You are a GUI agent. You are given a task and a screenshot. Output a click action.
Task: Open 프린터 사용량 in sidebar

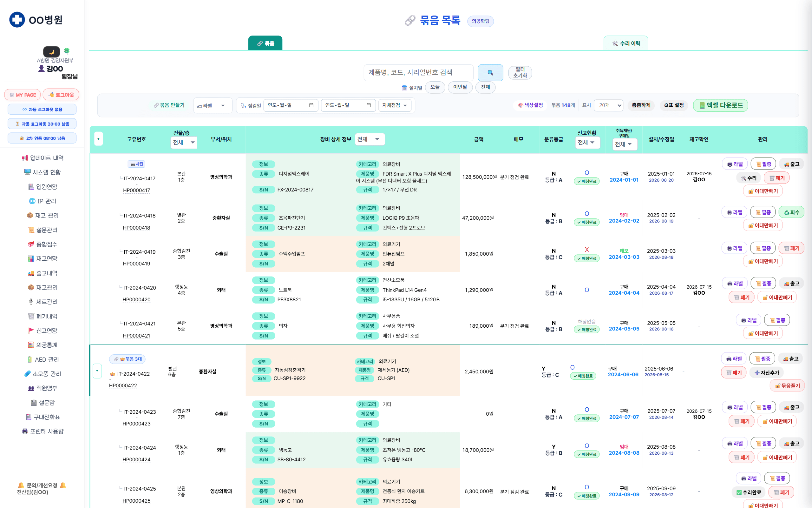click(x=43, y=431)
